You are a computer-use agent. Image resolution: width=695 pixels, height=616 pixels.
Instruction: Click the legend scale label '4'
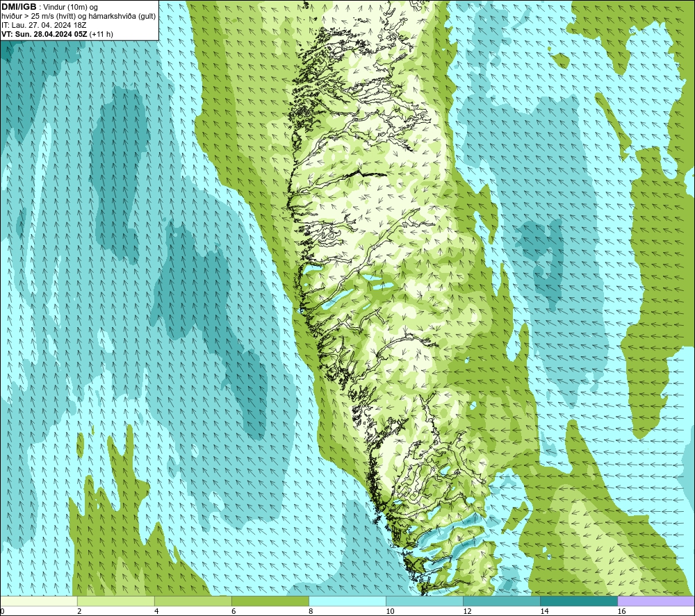click(156, 611)
